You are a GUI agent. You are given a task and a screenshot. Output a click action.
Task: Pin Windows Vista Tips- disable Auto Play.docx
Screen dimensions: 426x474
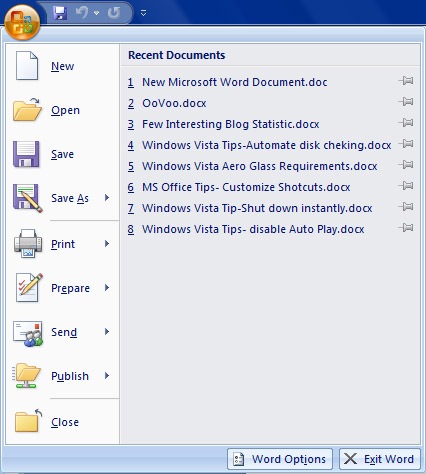pos(406,228)
